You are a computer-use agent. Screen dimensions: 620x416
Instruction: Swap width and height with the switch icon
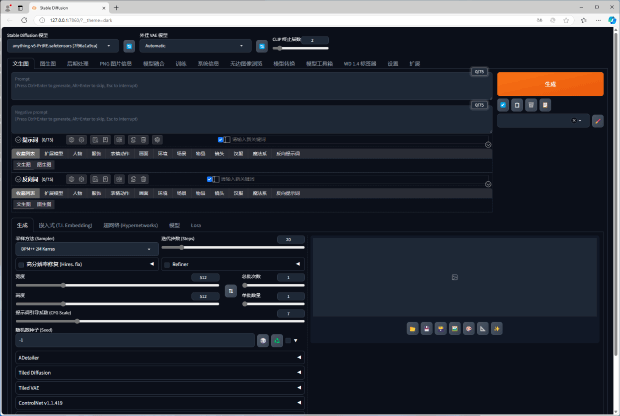[231, 291]
